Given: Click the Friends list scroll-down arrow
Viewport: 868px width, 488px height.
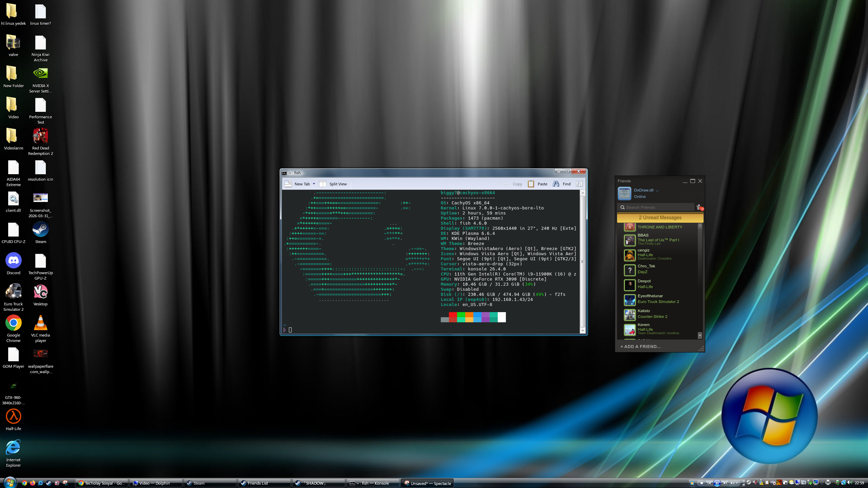Looking at the screenshot, I should [700, 335].
